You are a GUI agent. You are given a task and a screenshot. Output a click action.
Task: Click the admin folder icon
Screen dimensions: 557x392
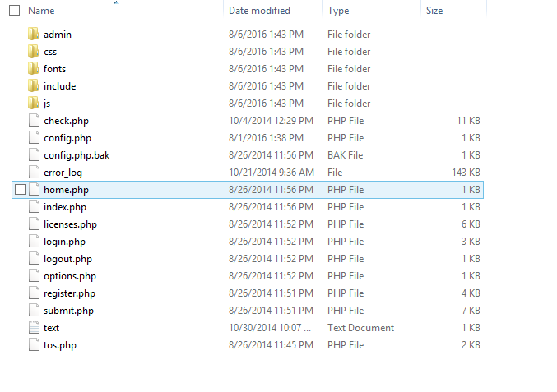coord(34,35)
